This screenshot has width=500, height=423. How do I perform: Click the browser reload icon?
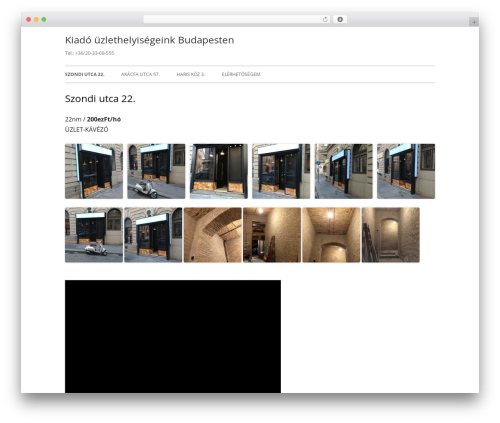325,20
